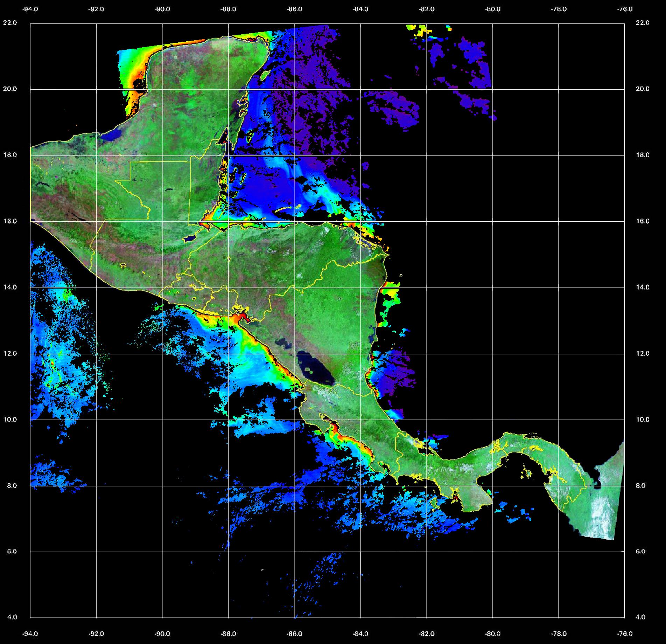Click the -94.0 longitude label on top axis
Viewport: 666px width, 644px height.
(30, 9)
